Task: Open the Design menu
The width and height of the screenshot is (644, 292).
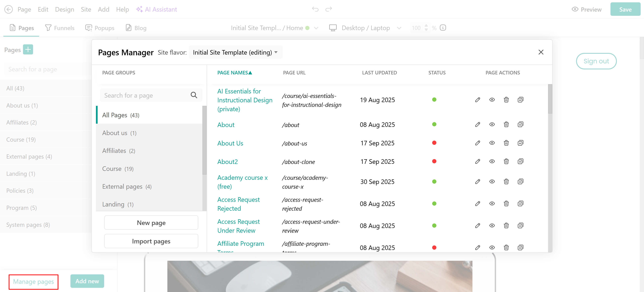Action: (x=65, y=10)
